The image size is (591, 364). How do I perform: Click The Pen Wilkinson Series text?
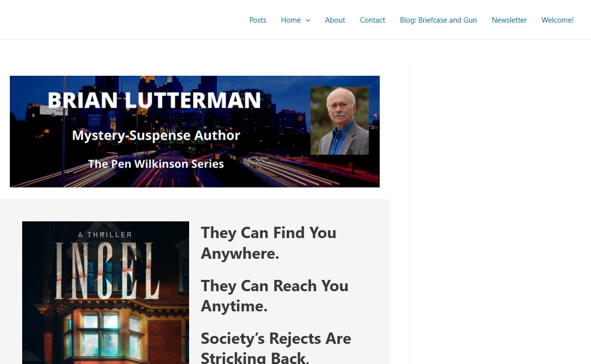156,164
